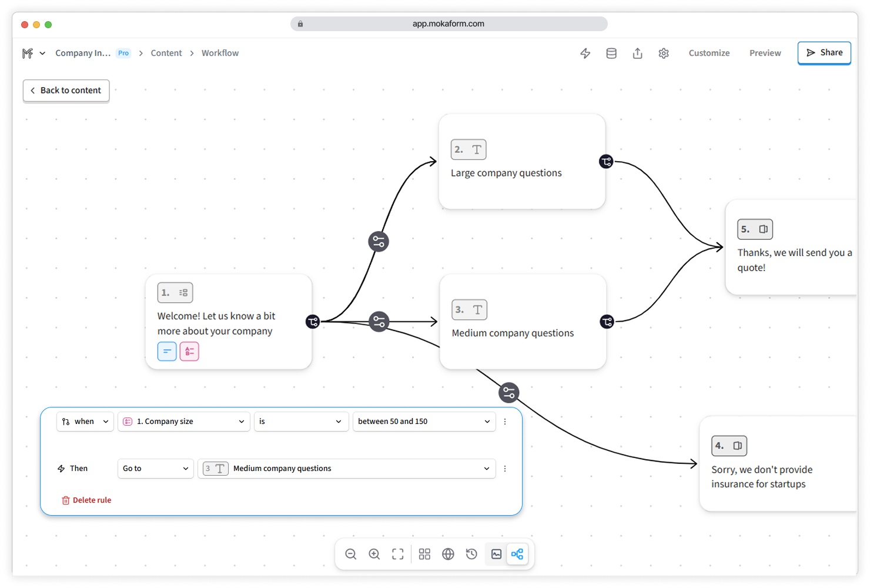The width and height of the screenshot is (870, 588).
Task: Open the Preview tab
Action: pos(765,53)
